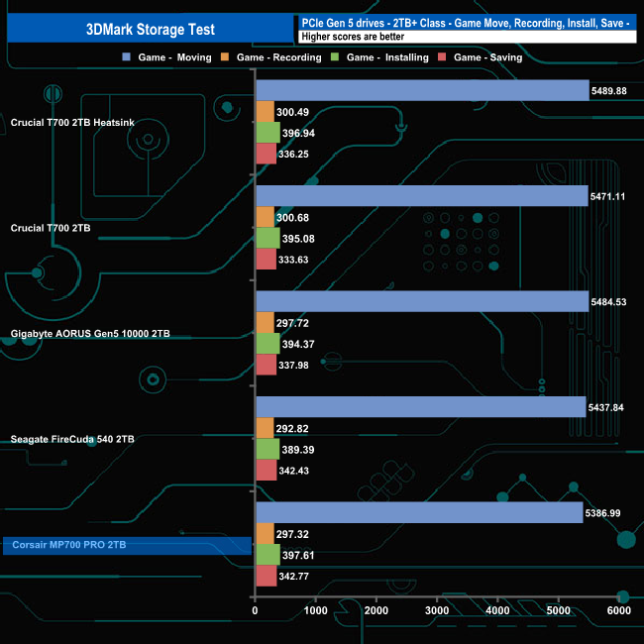Image resolution: width=644 pixels, height=644 pixels.
Task: Click the value 297.72
Action: [292, 323]
